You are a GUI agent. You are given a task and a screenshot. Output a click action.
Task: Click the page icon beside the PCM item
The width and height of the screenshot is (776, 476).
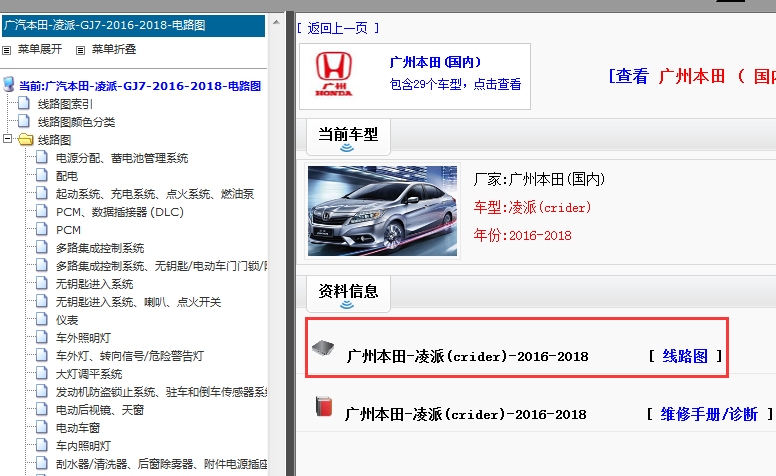(42, 229)
